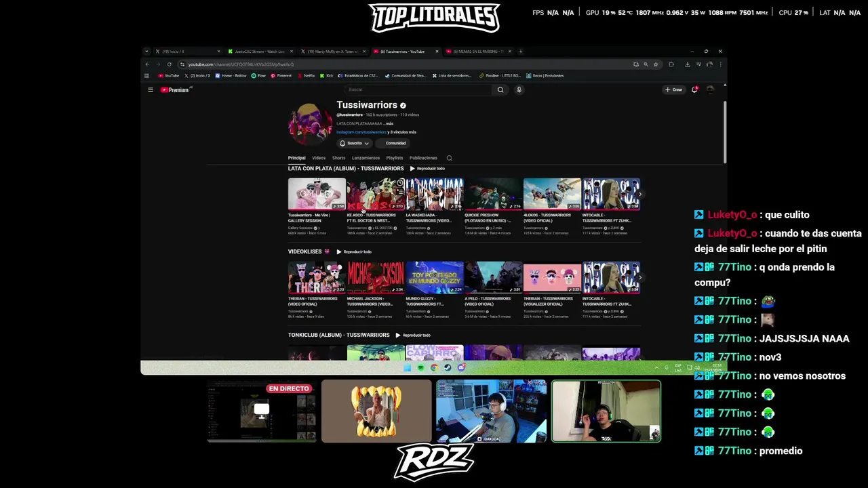Open the LA WASKEHADA video thumbnail
The height and width of the screenshot is (488, 868).
(435, 194)
